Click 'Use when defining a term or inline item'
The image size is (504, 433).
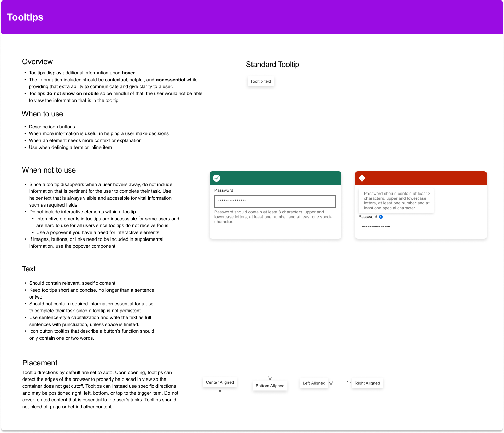pyautogui.click(x=70, y=147)
